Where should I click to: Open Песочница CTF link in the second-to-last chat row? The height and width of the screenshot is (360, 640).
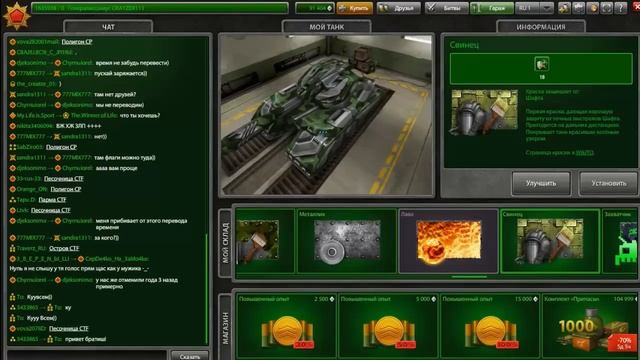(69, 329)
